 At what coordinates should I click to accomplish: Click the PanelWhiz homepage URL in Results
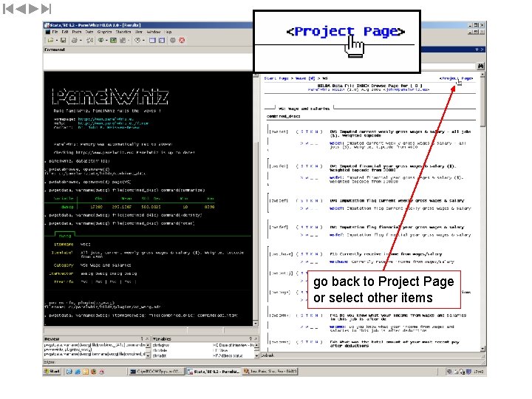[106, 119]
